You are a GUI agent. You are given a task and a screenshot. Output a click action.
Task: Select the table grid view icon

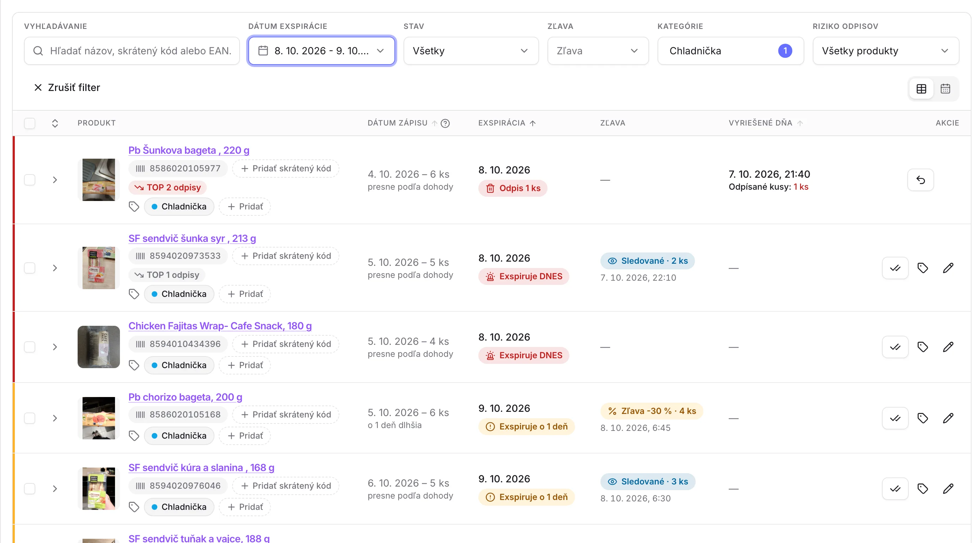tap(921, 89)
